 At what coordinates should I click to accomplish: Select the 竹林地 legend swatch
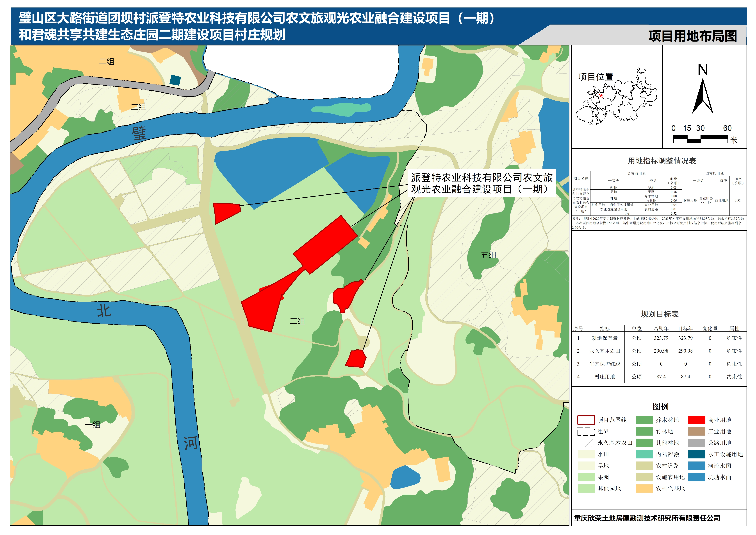point(644,432)
